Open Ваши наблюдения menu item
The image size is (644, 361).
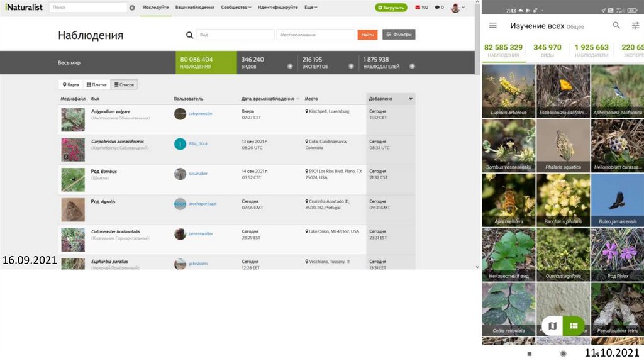pos(195,8)
